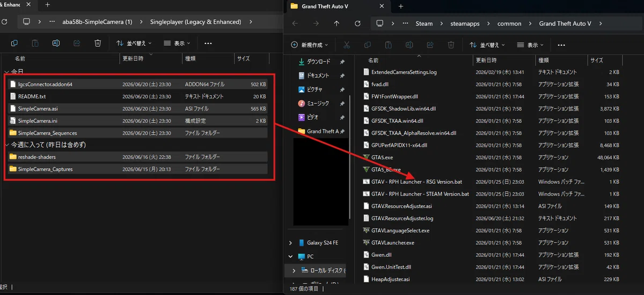Open Documents folder in sidebar
Image resolution: width=644 pixels, height=295 pixels.
pyautogui.click(x=319, y=76)
